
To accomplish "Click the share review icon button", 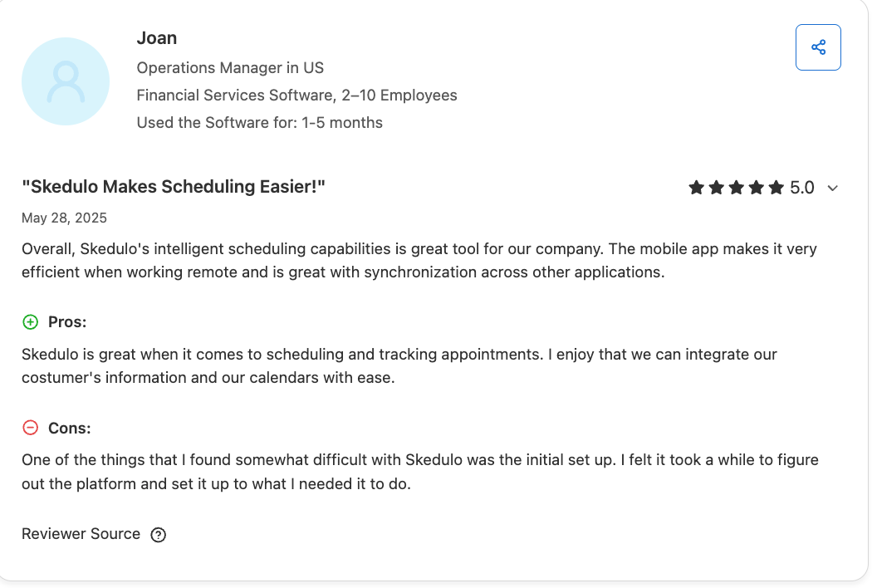I will (x=818, y=47).
